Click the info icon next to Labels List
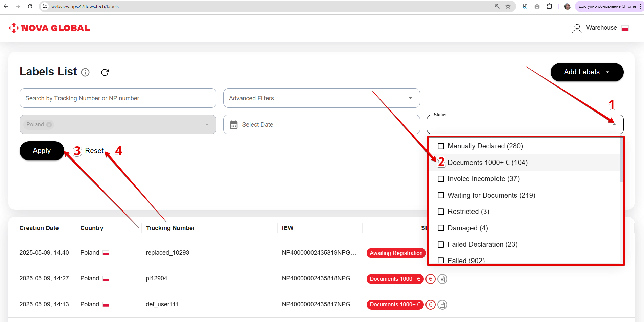 85,72
